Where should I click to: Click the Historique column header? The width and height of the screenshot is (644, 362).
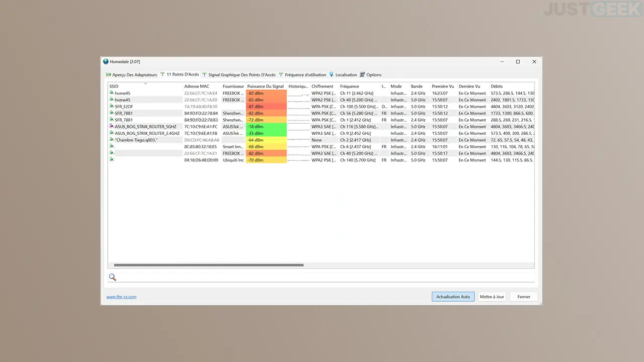[298, 86]
